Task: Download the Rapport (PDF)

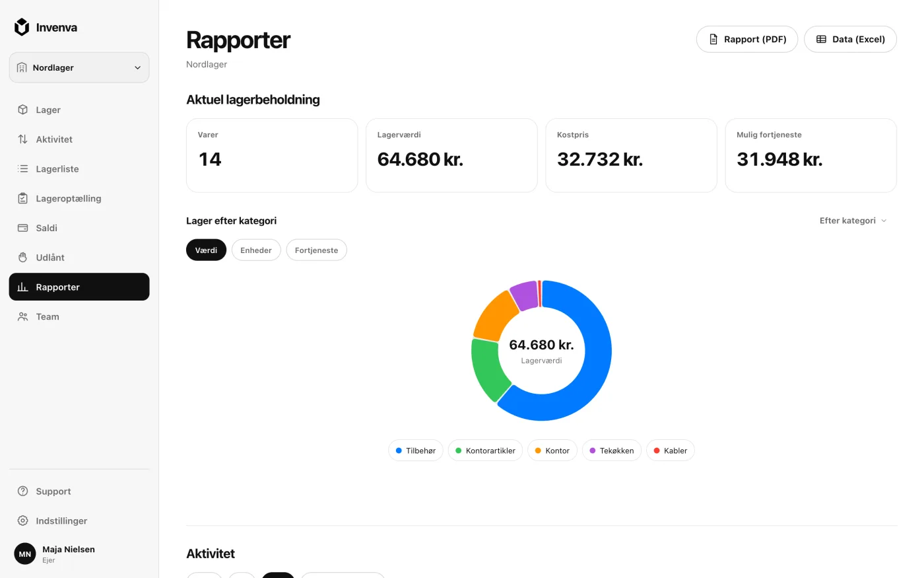Action: (747, 40)
